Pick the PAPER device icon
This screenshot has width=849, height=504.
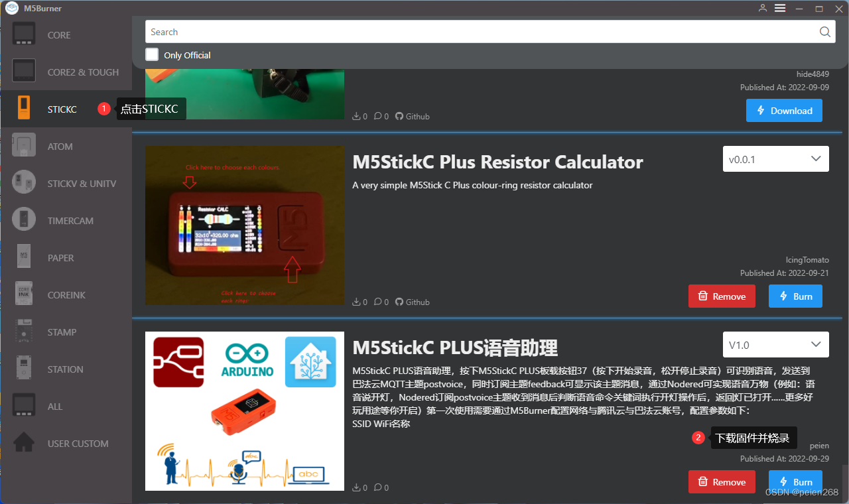coord(24,257)
